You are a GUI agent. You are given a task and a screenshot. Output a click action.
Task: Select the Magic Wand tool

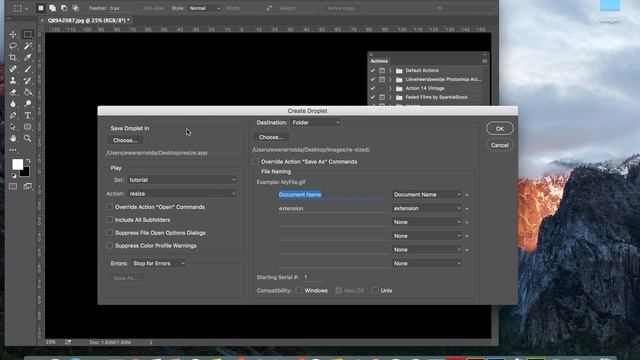pos(28,46)
